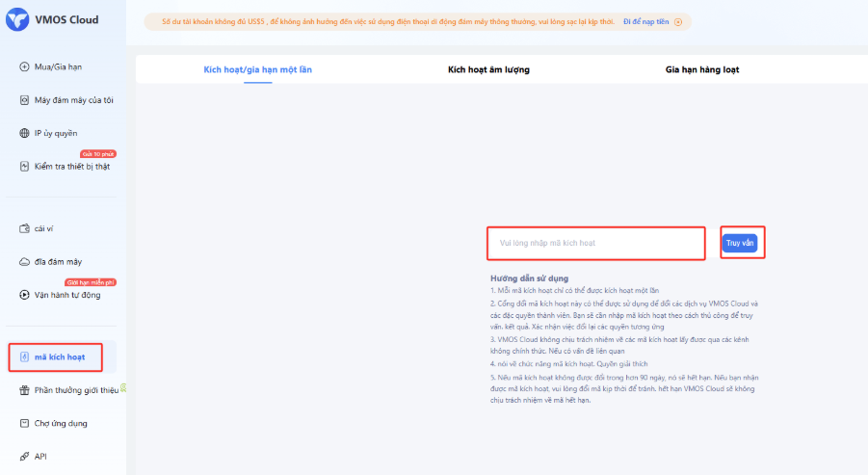868x475 pixels.
Task: Go to Chợ ứng dụng page
Action: click(61, 424)
